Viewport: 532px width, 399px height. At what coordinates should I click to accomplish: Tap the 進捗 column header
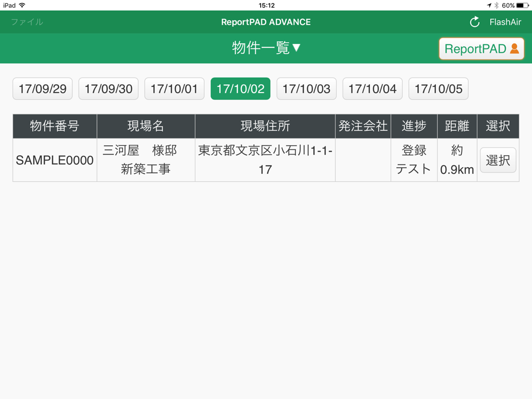pos(414,126)
